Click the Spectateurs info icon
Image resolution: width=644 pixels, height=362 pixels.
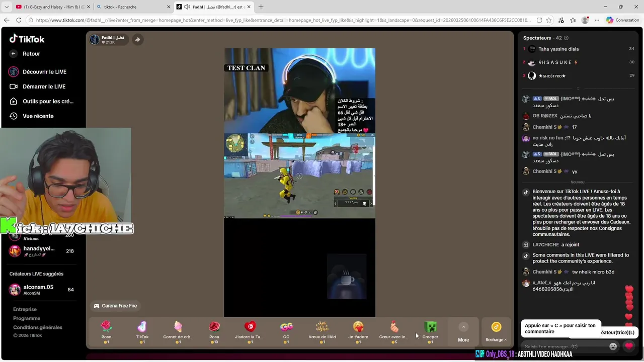[566, 38]
